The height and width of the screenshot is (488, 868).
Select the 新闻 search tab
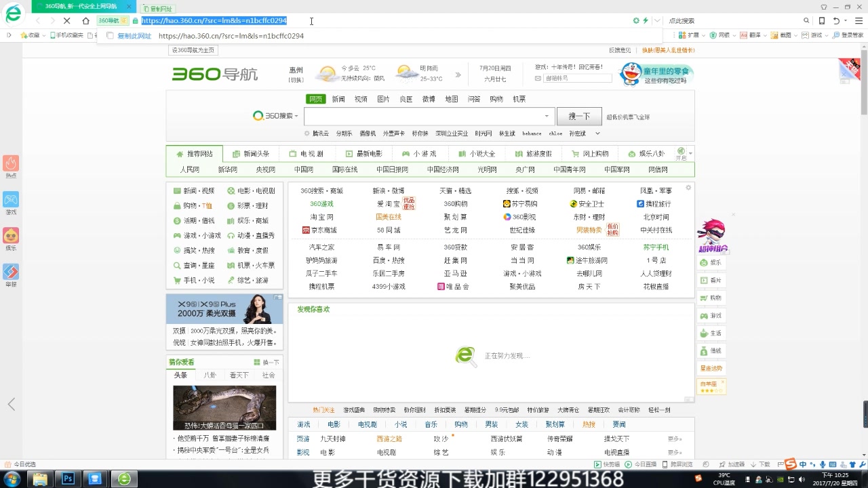[x=338, y=99]
